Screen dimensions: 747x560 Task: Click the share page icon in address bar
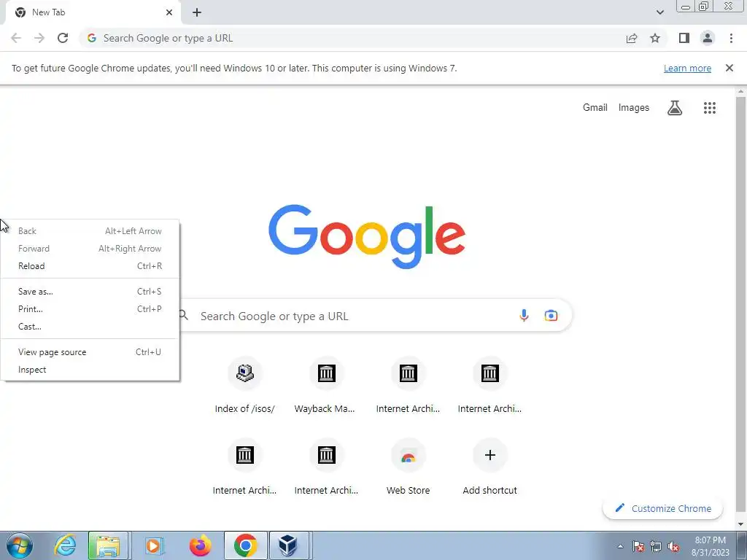pyautogui.click(x=632, y=39)
